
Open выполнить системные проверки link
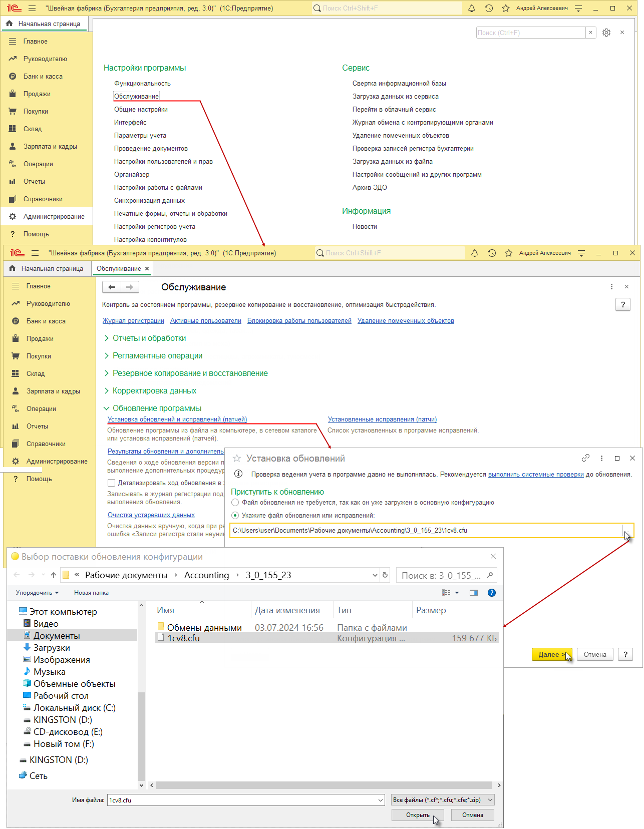coord(536,474)
